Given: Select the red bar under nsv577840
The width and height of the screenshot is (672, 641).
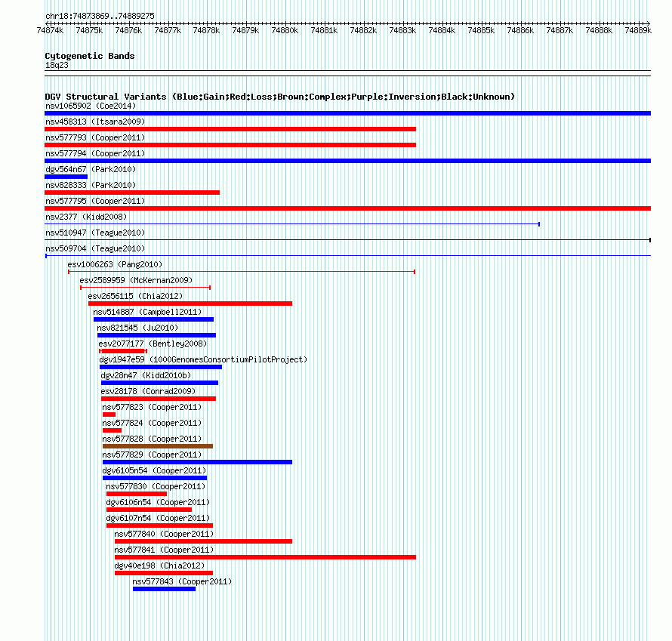Looking at the screenshot, I should click(204, 541).
